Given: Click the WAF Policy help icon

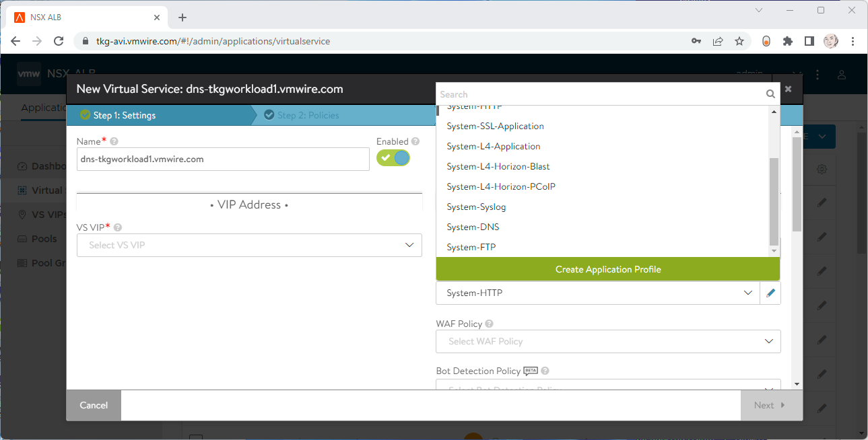Looking at the screenshot, I should [489, 324].
